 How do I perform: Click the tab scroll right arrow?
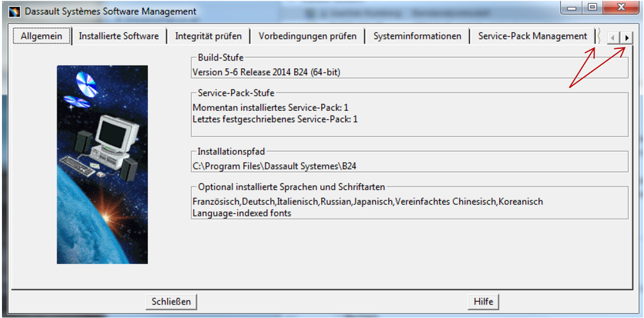[x=627, y=38]
